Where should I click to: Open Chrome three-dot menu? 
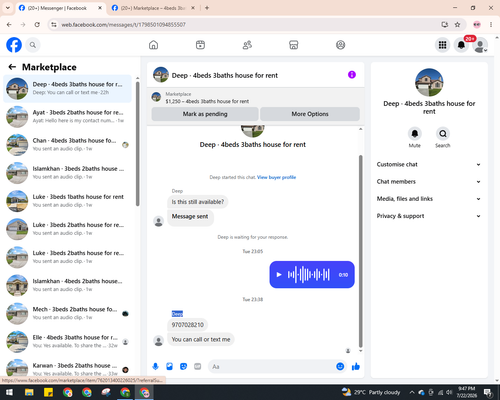pos(491,25)
